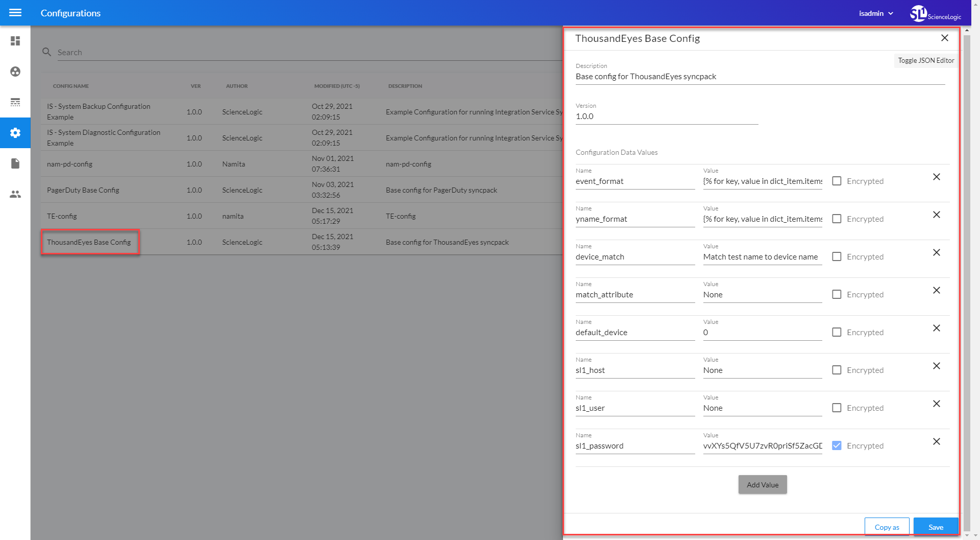Open PagerDuty Base Config row
980x540 pixels.
(302, 190)
